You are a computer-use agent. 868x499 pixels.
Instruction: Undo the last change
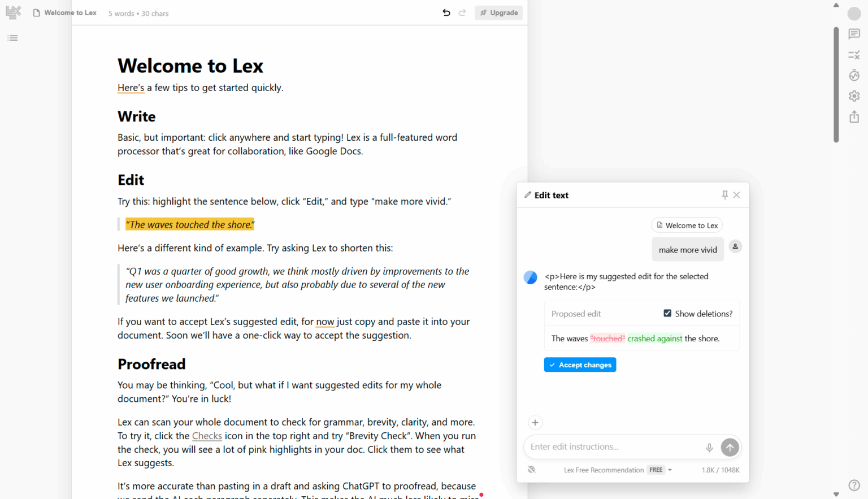click(446, 12)
